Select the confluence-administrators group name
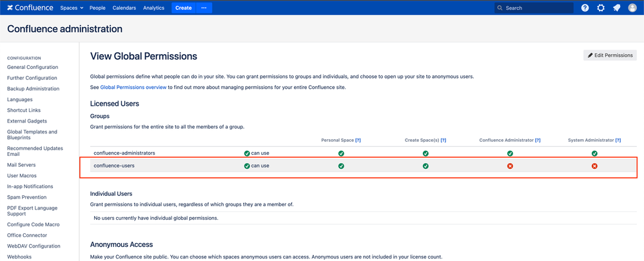 coord(124,153)
